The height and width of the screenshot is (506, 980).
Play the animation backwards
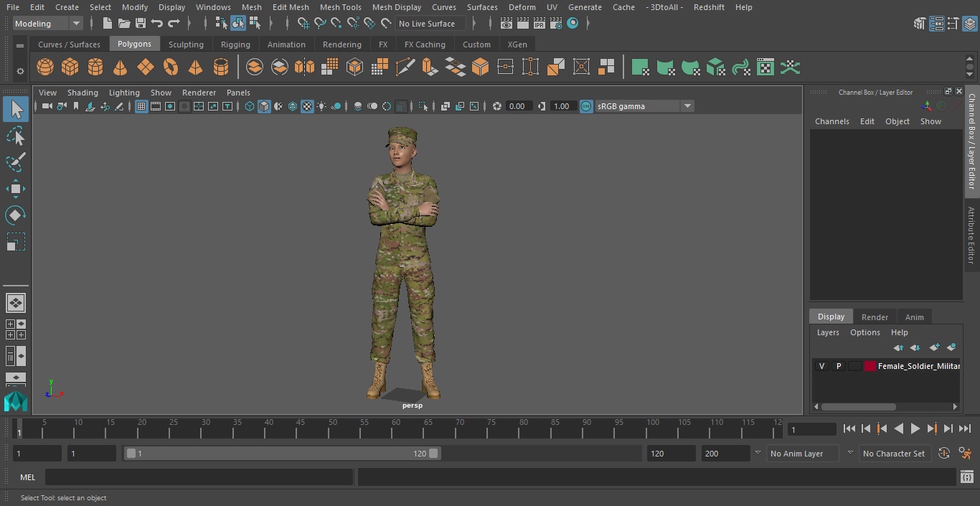point(898,428)
